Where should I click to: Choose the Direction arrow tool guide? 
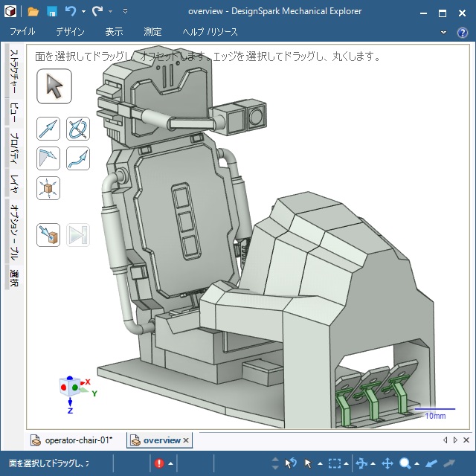click(x=48, y=129)
